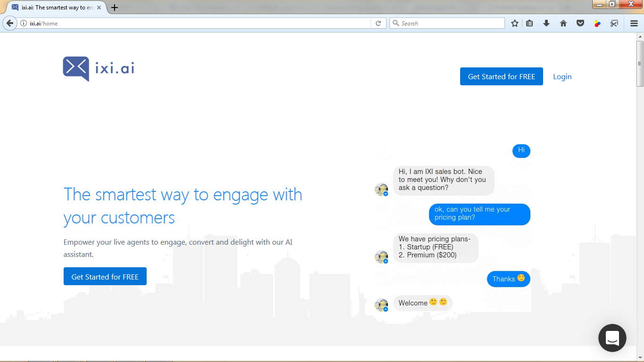Open site information icon in address bar
This screenshot has height=362, width=644.
[24, 23]
